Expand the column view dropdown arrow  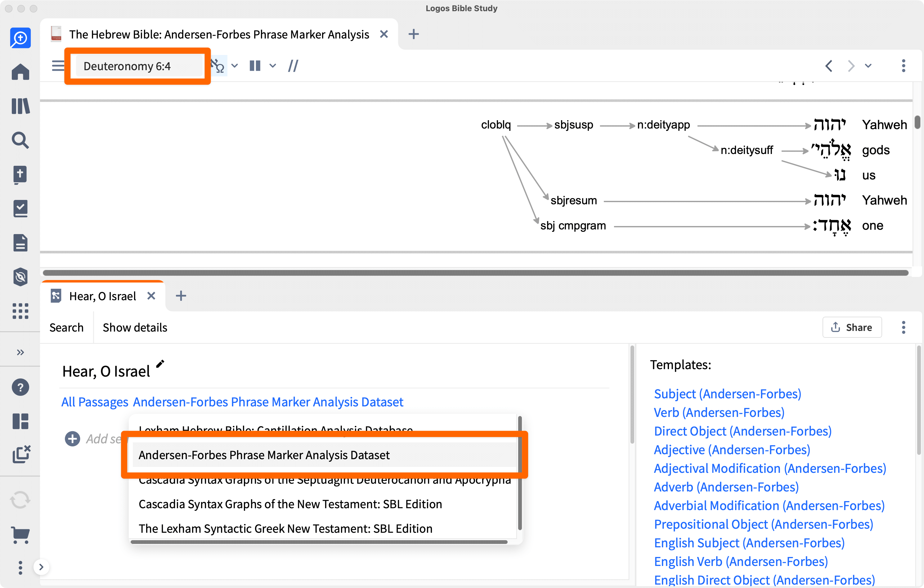click(x=273, y=66)
